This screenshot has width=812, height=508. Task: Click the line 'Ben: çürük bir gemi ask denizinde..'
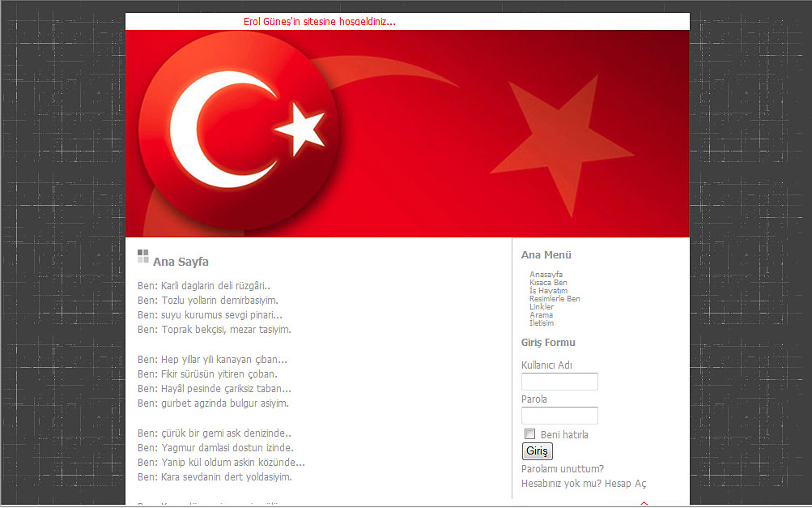tap(215, 433)
